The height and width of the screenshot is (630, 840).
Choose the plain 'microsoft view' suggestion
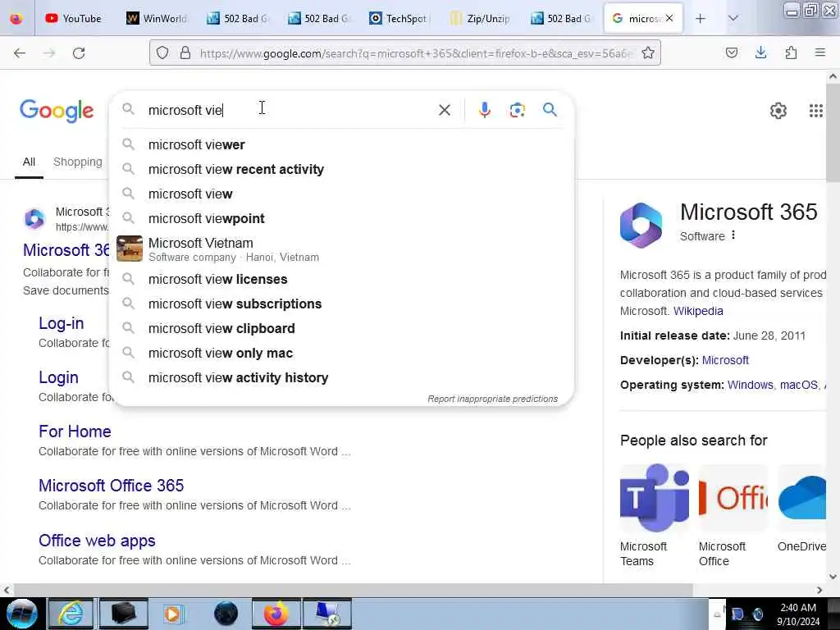(x=341, y=194)
